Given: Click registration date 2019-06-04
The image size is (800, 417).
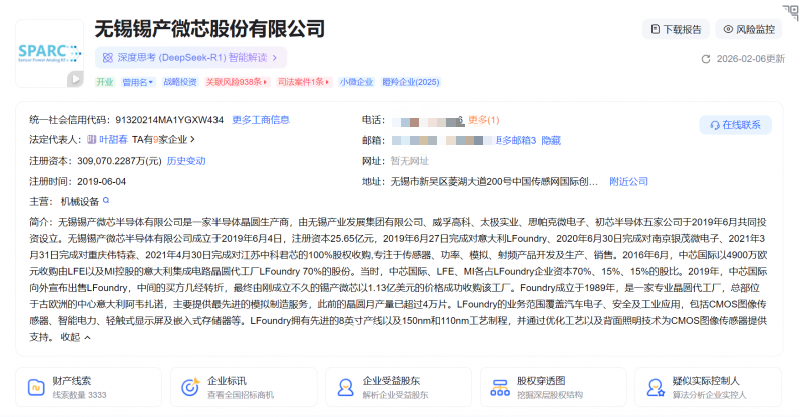Looking at the screenshot, I should tap(102, 182).
